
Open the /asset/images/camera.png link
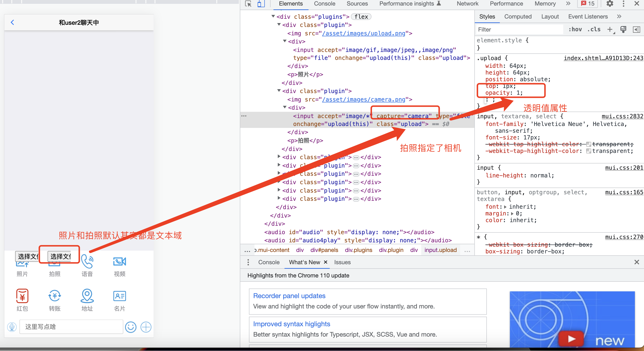(x=364, y=99)
